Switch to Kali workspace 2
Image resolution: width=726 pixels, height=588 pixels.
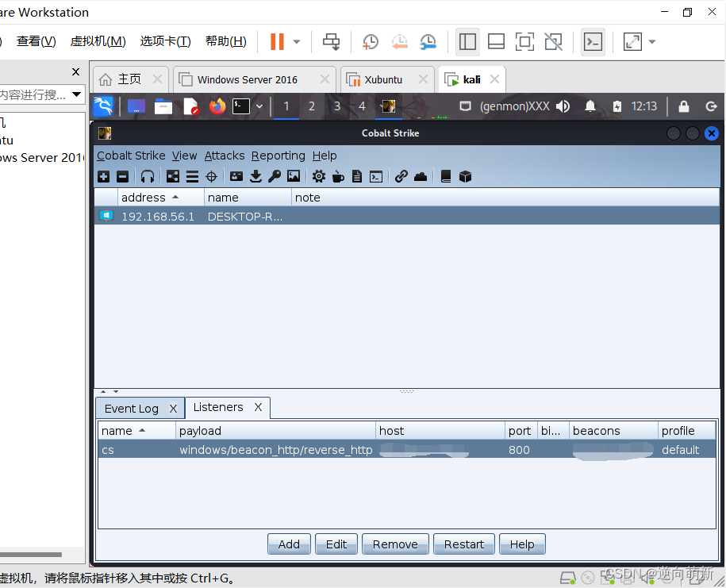[x=312, y=106]
